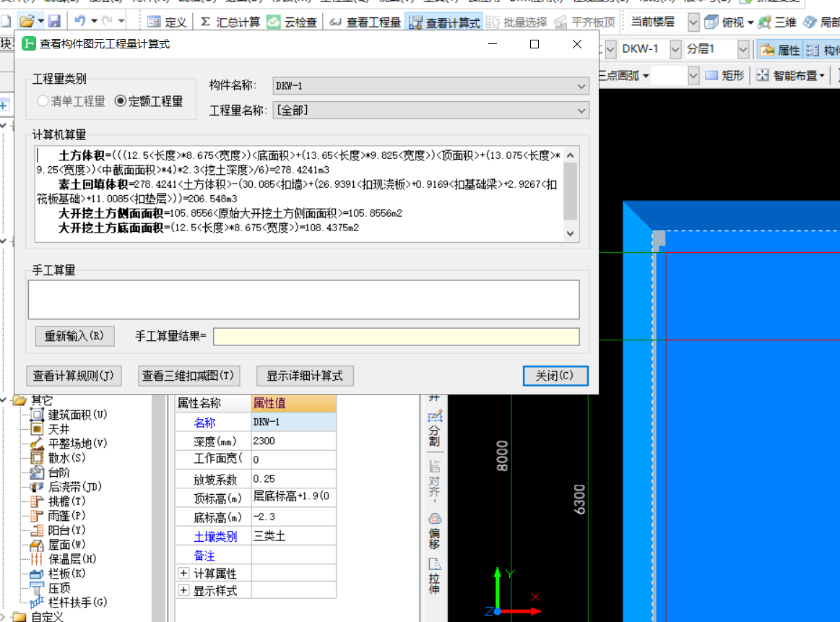This screenshot has width=840, height=622.
Task: Expand the 显示样式 property group
Action: (183, 590)
